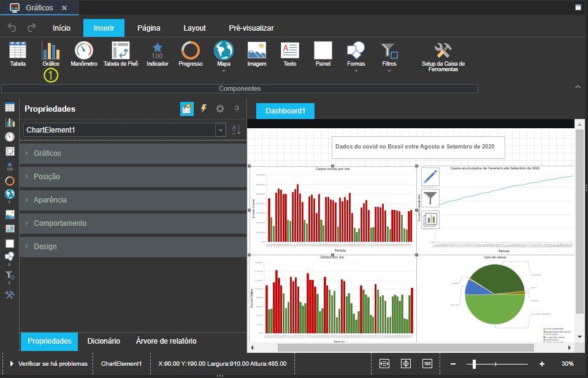Choose the Indicador component in ribbon
This screenshot has width=588, height=378.
click(158, 55)
